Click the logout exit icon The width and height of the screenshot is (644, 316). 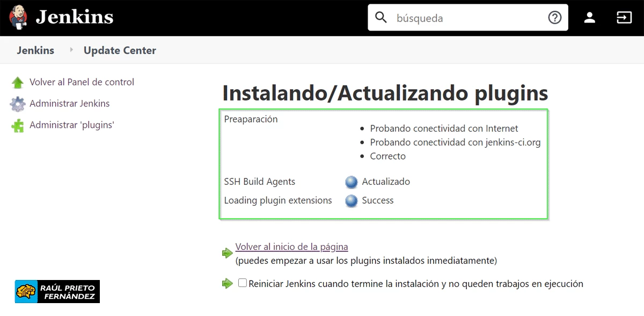click(x=624, y=18)
